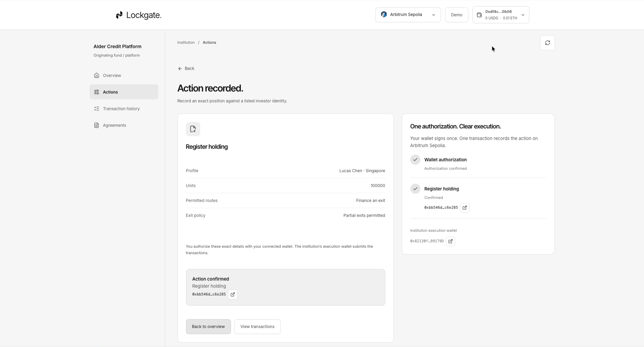Click the Back link
The image size is (644, 347).
tap(186, 69)
